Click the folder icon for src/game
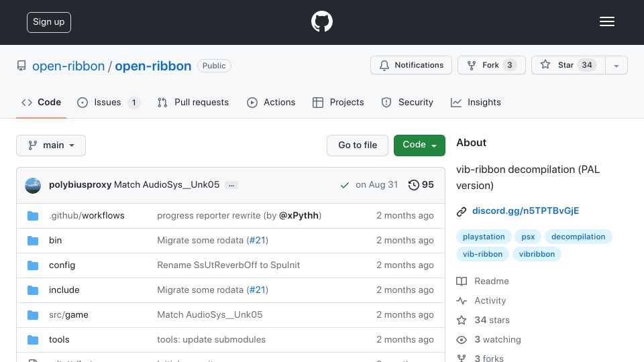The width and height of the screenshot is (644, 362). coord(33,315)
